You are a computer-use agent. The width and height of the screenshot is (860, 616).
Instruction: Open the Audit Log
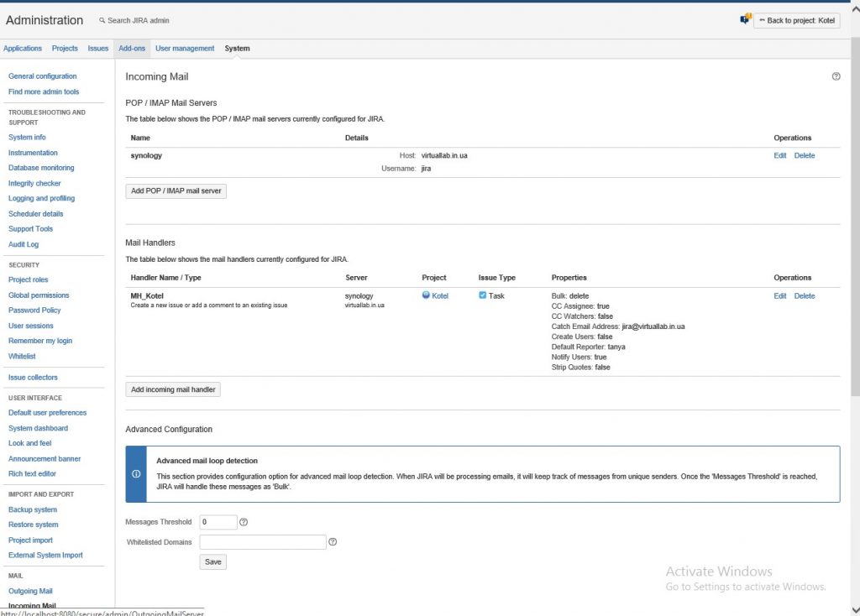[24, 244]
